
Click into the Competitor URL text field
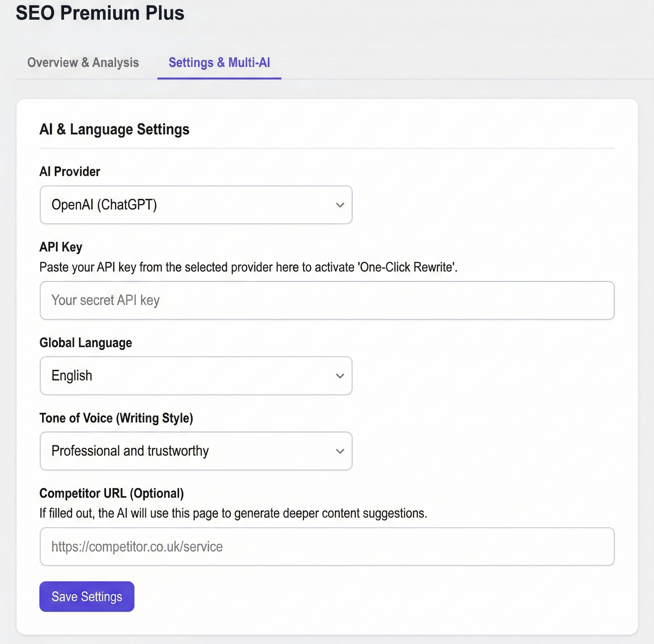(x=327, y=547)
